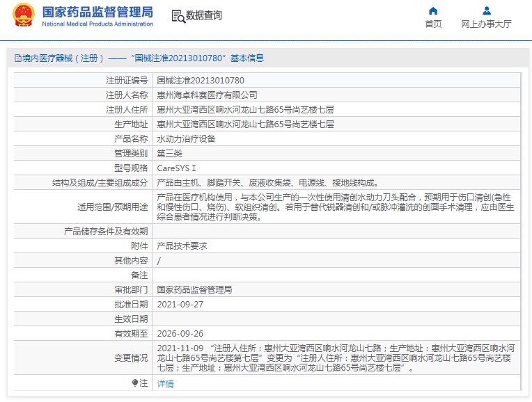Click the national emblem logo

[24, 15]
